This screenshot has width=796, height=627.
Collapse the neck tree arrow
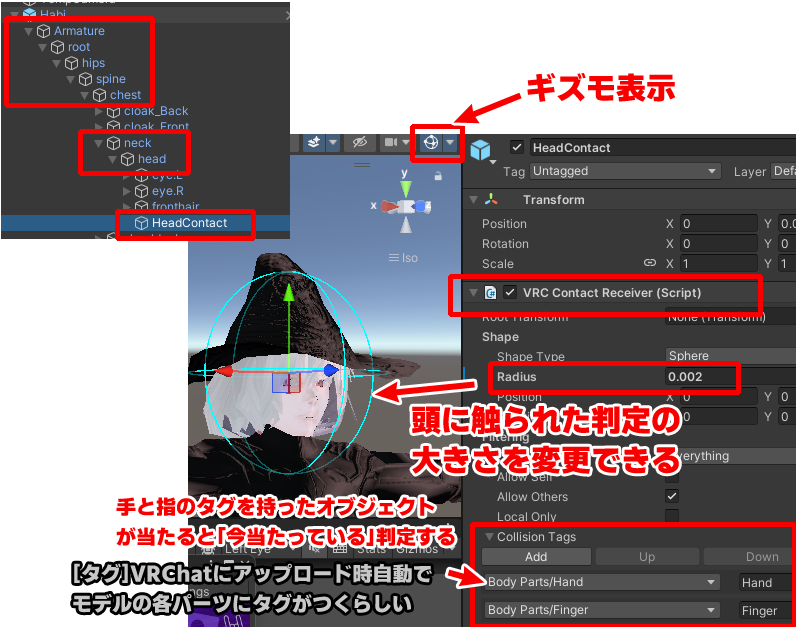[x=98, y=144]
